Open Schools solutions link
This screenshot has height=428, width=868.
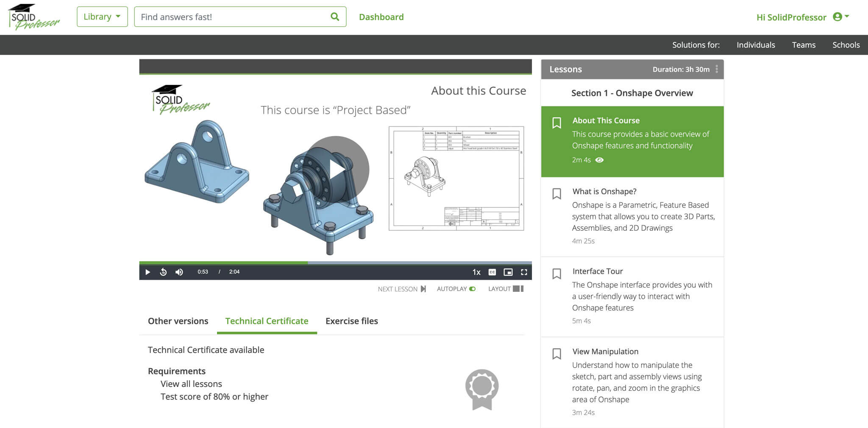[x=846, y=45]
